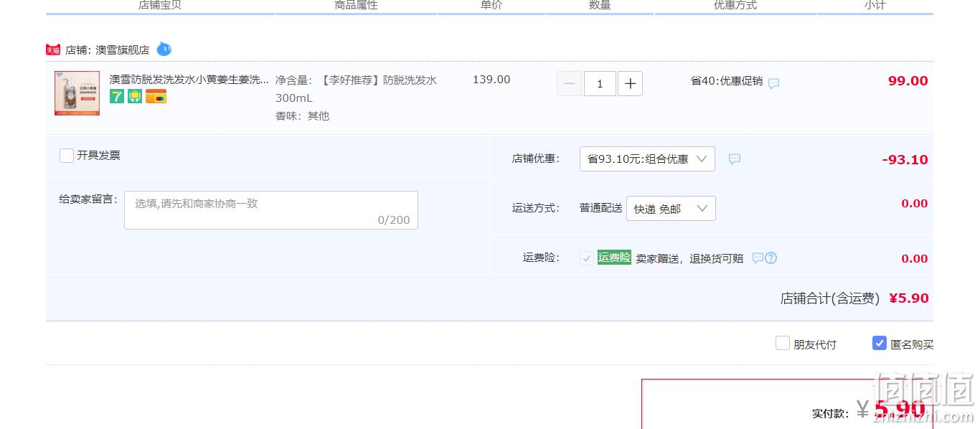This screenshot has width=980, height=429.
Task: Open the 澳雪旗舰店 store link
Action: (x=123, y=50)
